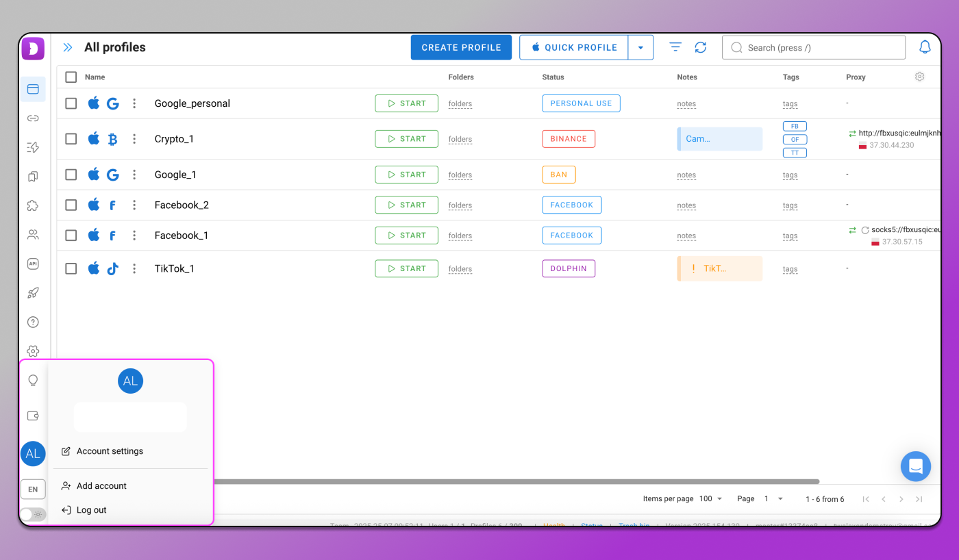This screenshot has width=959, height=560.
Task: Click the notes link in Facebook_1 row
Action: tap(686, 236)
